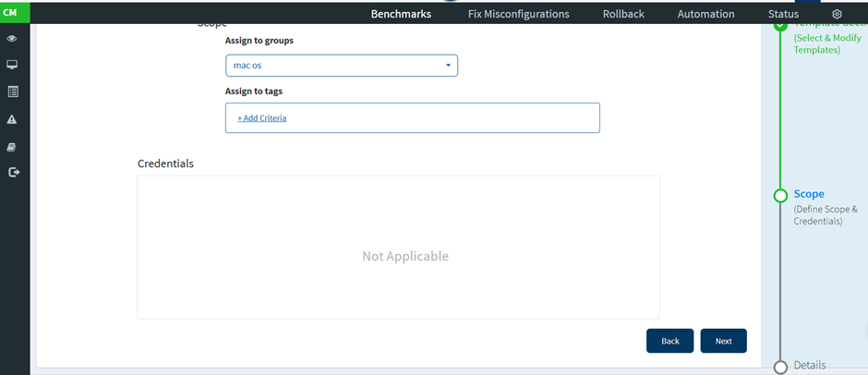This screenshot has height=375, width=868.
Task: Go to the Rollback tab
Action: pyautogui.click(x=623, y=14)
